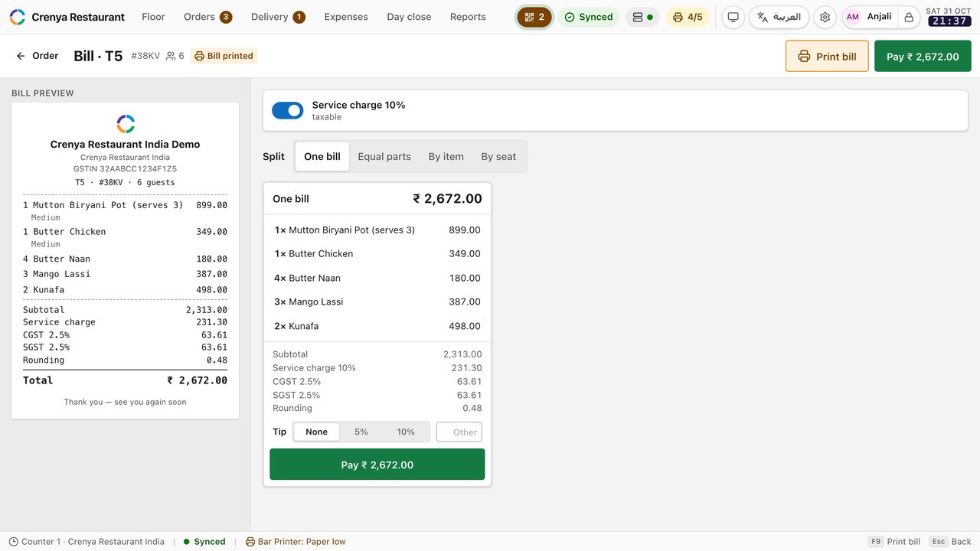The height and width of the screenshot is (551, 980).
Task: Switch language to Arabic
Action: coord(779,17)
